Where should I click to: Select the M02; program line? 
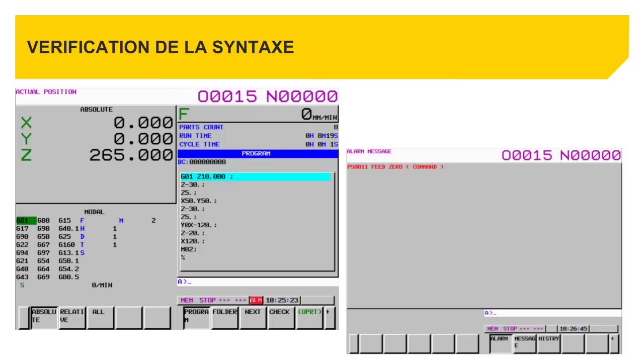pyautogui.click(x=189, y=249)
